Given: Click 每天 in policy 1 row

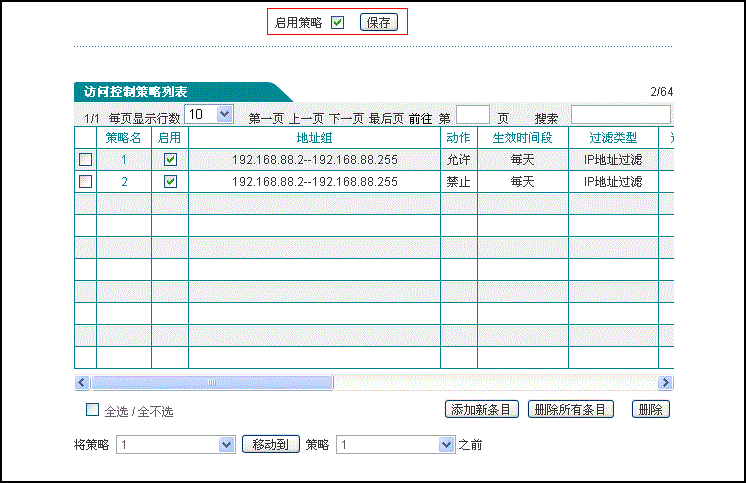Looking at the screenshot, I should pos(523,159).
